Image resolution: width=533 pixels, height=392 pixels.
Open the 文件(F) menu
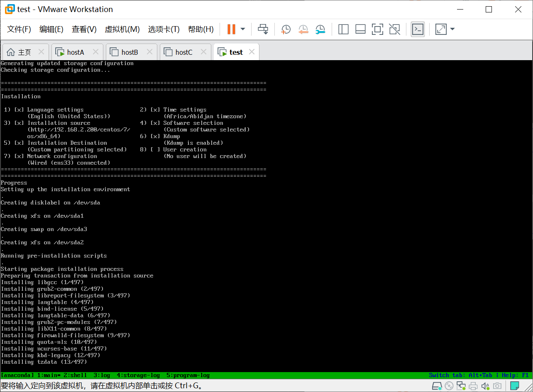coord(19,29)
